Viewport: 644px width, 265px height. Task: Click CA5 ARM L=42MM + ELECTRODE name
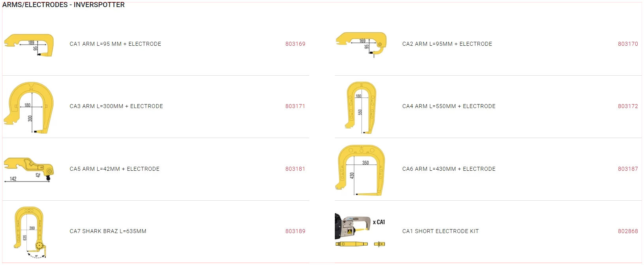coord(115,169)
